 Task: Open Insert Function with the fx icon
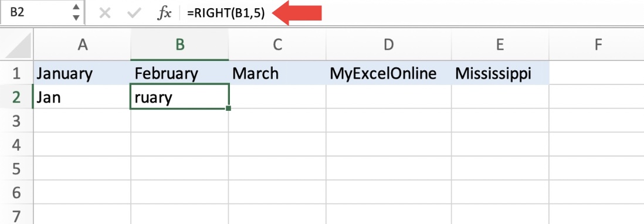pos(165,13)
